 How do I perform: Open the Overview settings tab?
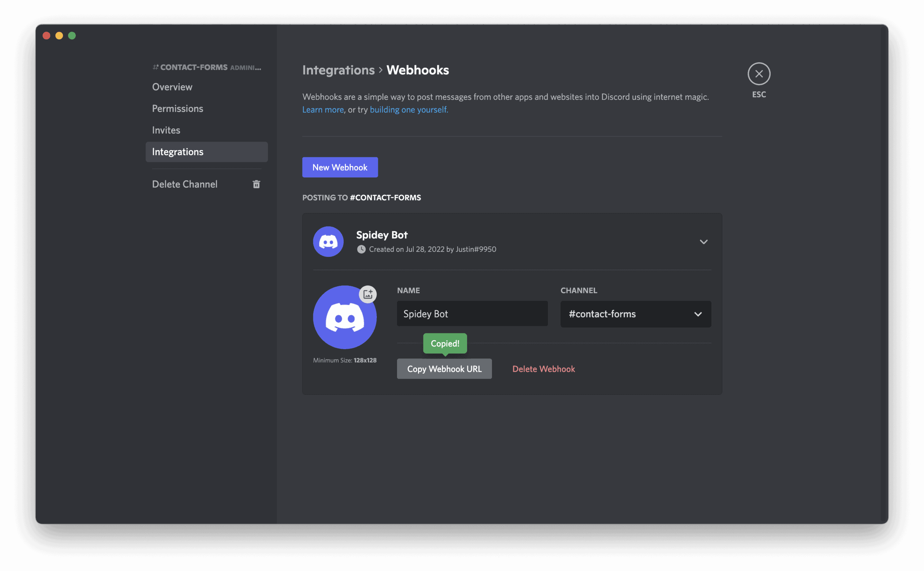click(172, 87)
